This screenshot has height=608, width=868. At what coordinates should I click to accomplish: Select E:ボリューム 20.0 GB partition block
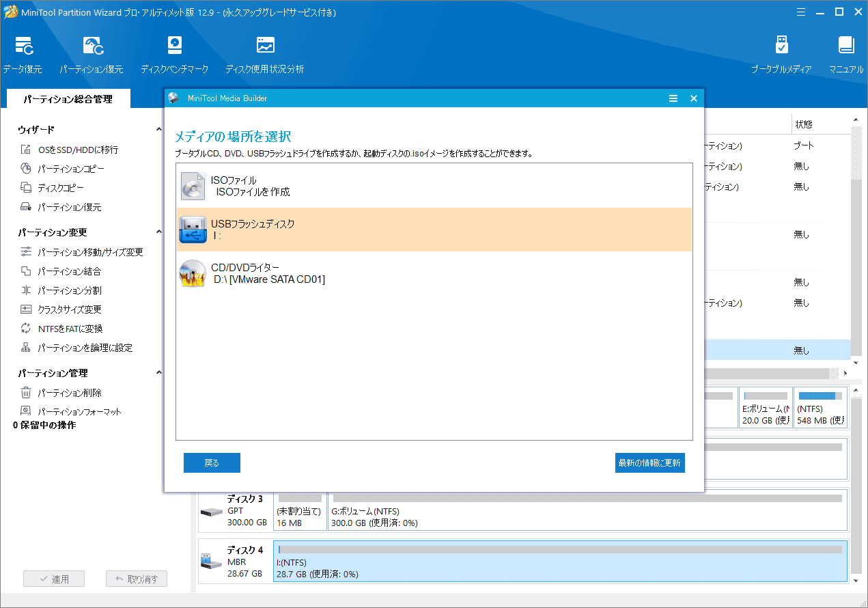[x=766, y=408]
